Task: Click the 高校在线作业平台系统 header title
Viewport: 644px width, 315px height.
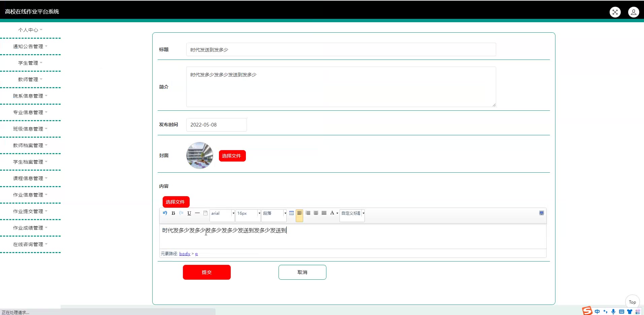Action: tap(32, 12)
